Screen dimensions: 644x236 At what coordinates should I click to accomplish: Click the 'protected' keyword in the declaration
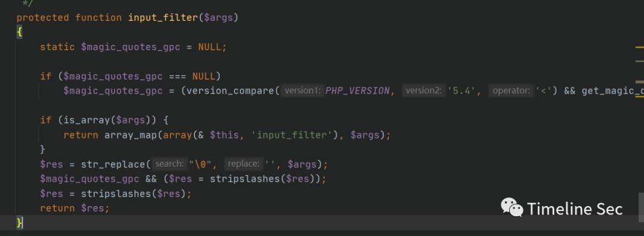[43, 18]
